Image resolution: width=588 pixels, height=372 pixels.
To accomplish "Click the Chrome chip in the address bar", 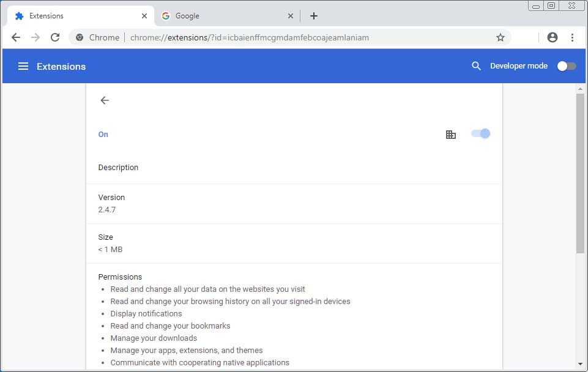I will tap(96, 37).
